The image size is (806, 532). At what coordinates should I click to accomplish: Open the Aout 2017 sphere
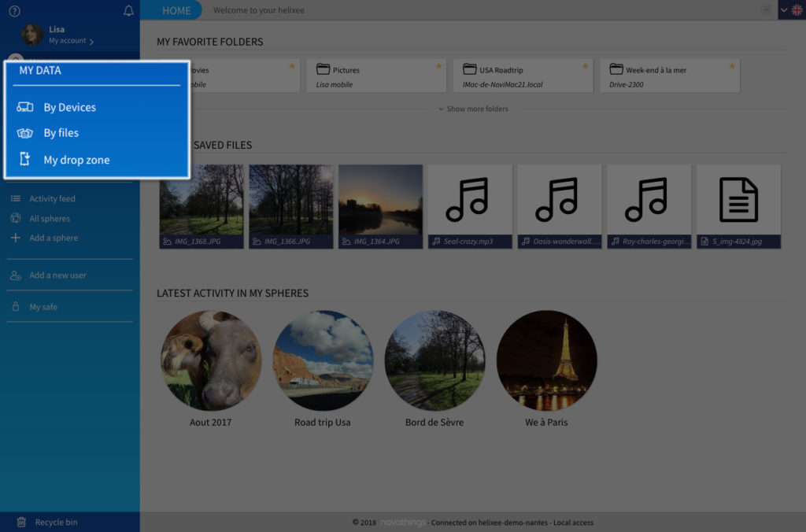(211, 360)
